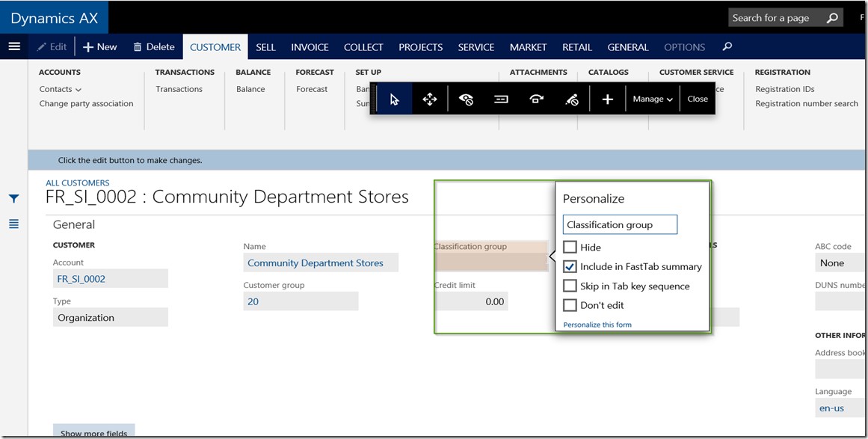
Task: Collapse the General FastTab section
Action: (74, 224)
